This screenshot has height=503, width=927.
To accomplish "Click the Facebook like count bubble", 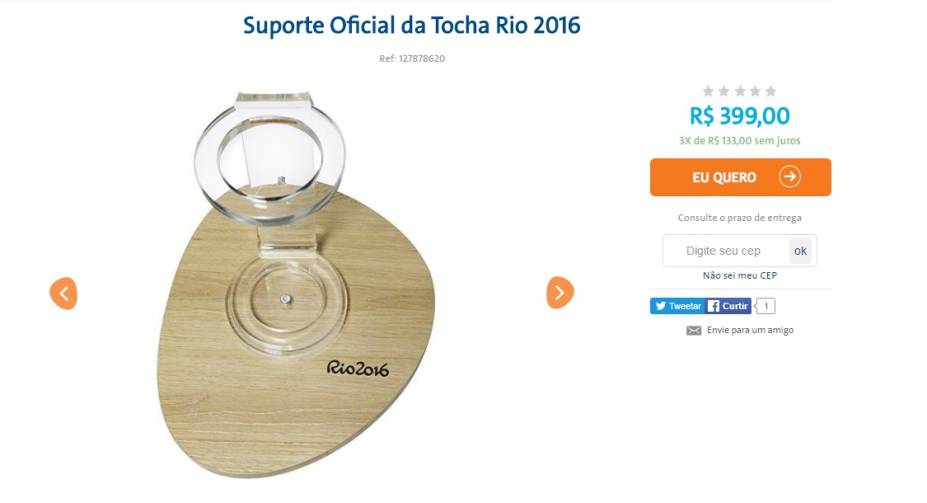I will point(766,306).
